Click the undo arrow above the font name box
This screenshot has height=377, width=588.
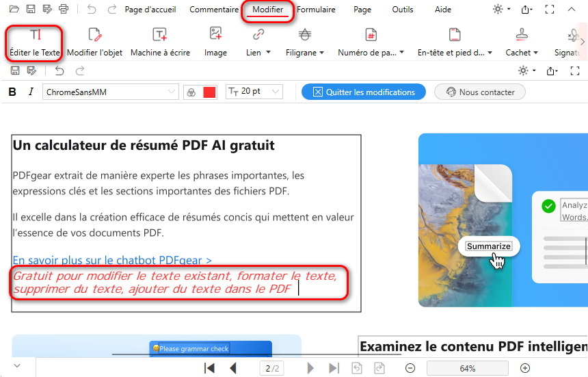59,70
